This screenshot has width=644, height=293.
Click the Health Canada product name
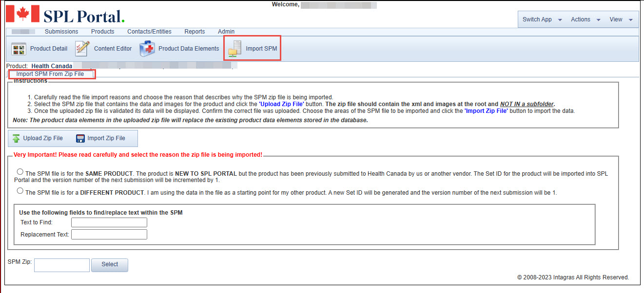(x=52, y=66)
